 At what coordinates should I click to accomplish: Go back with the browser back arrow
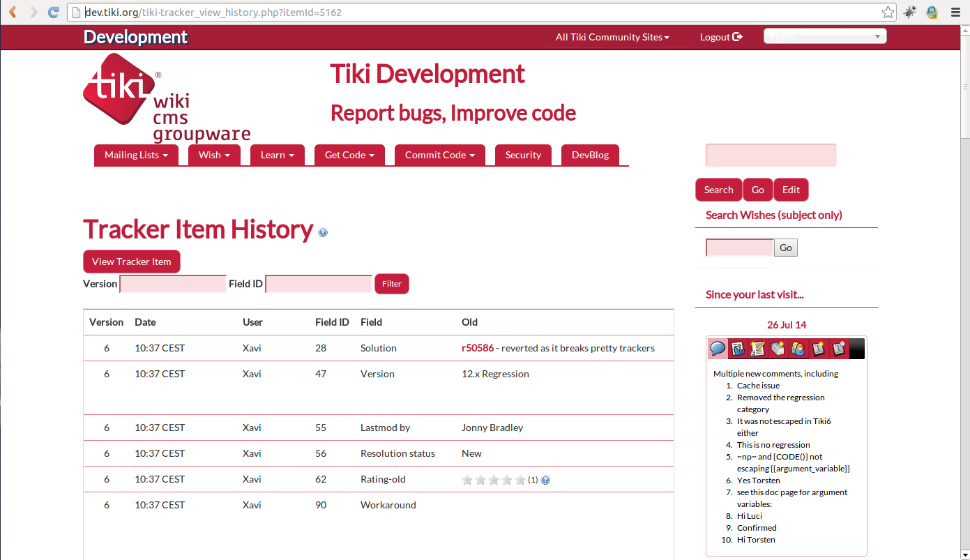click(13, 12)
